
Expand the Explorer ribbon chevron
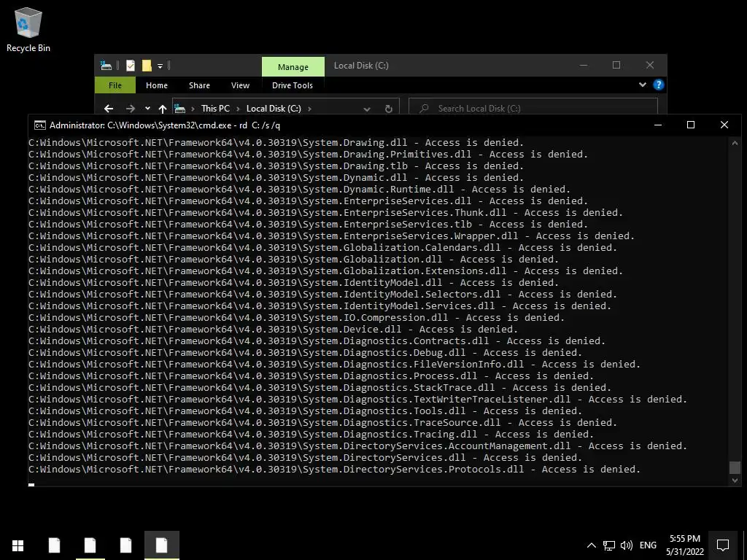coord(642,85)
